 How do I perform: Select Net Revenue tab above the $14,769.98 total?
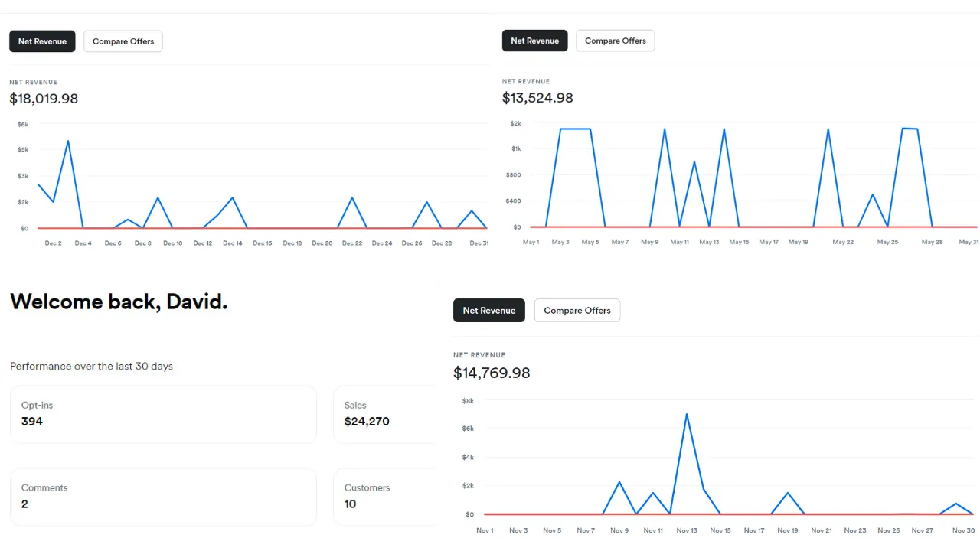[x=488, y=310]
